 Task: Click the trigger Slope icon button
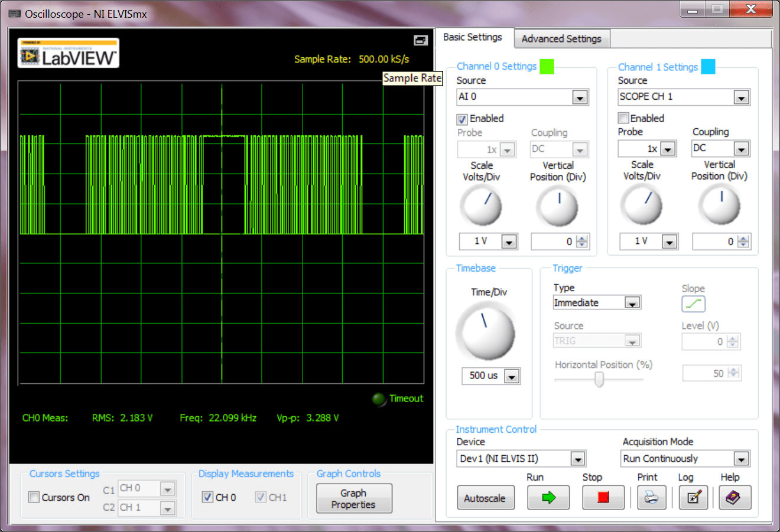(693, 304)
